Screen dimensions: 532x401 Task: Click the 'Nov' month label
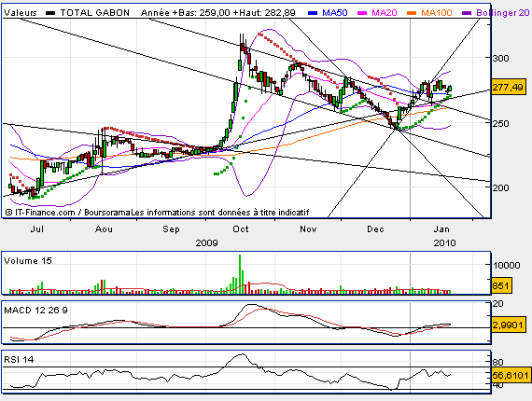pos(308,229)
